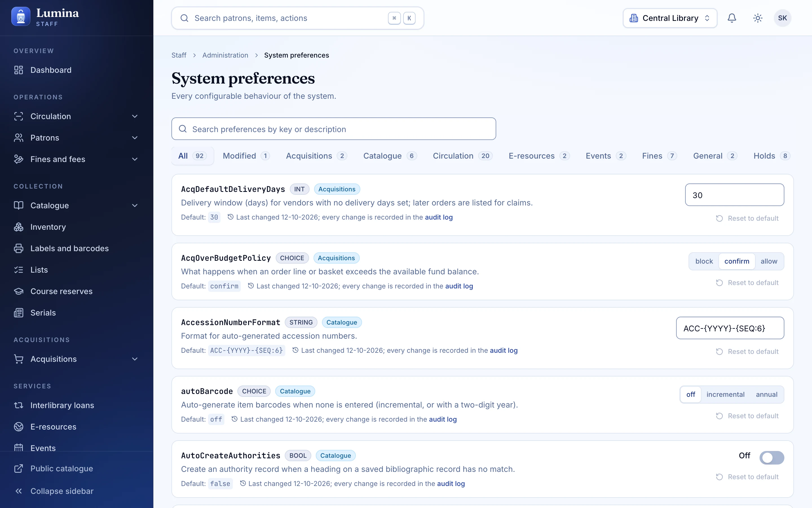Viewport: 812px width, 508px height.
Task: Reset autoBarcode to default
Action: (x=747, y=416)
